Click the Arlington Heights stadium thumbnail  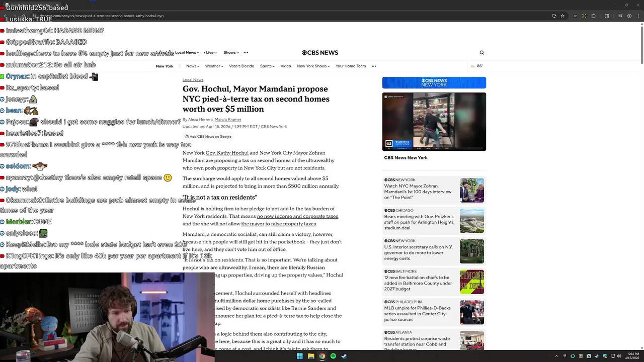pos(472,221)
